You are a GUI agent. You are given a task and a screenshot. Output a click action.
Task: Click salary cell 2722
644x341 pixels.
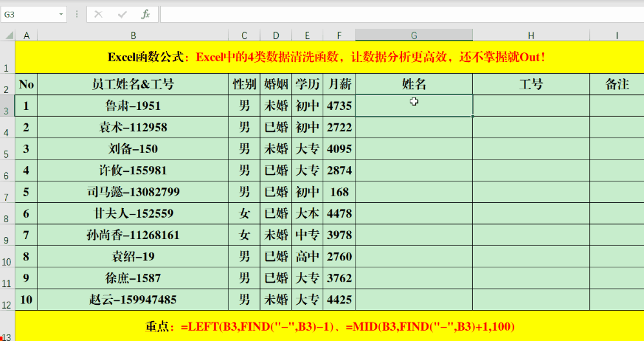click(x=339, y=127)
